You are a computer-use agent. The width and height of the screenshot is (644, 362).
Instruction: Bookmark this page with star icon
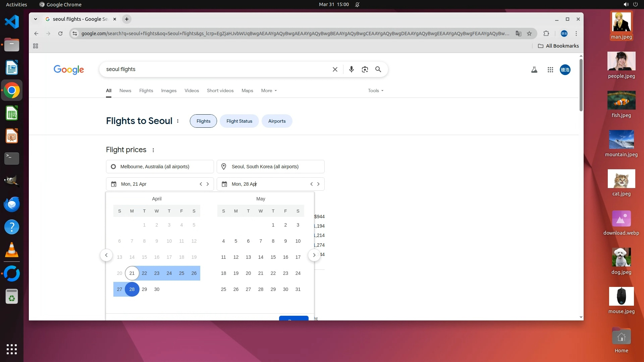[x=529, y=34]
